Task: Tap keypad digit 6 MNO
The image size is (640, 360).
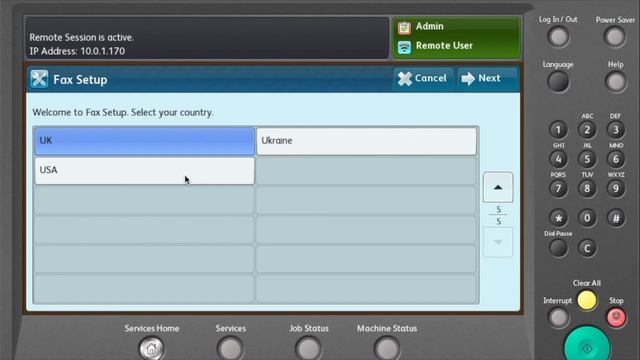Action: click(x=616, y=159)
